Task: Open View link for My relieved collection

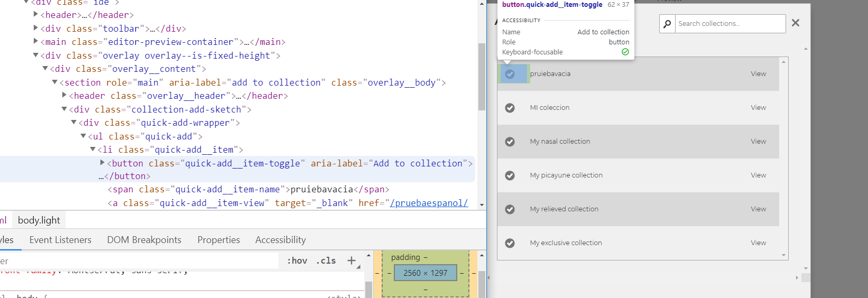Action: (758, 209)
